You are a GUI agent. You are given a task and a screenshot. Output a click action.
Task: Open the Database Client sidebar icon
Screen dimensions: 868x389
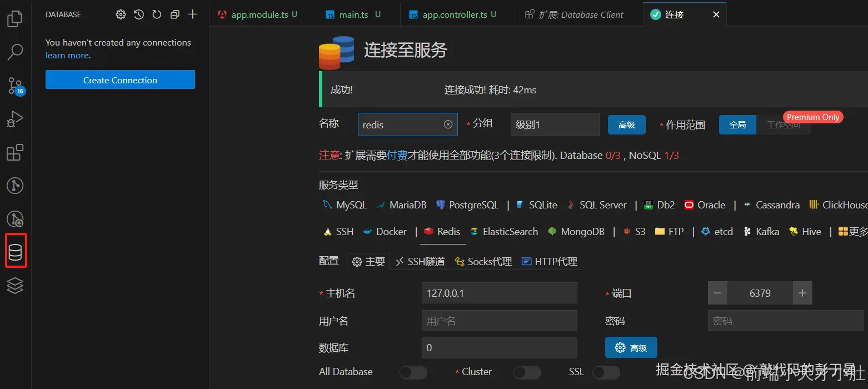[x=14, y=251]
